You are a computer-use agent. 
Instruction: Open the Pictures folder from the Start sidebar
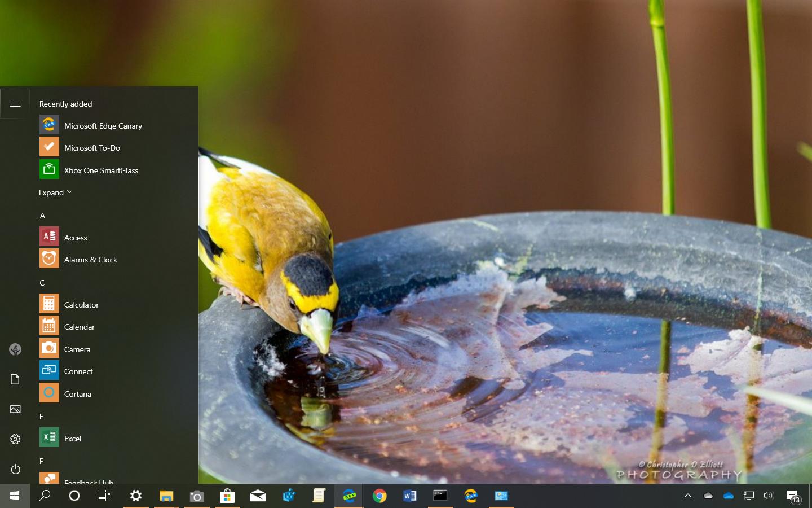15,410
